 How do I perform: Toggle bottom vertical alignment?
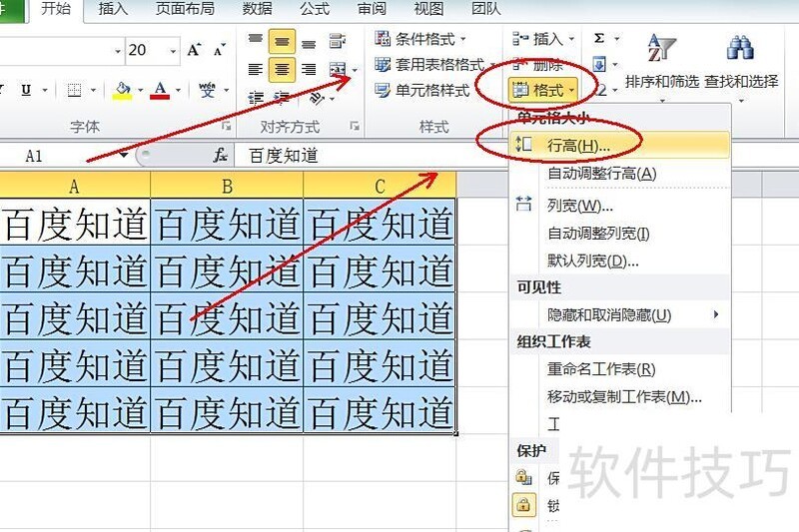[309, 43]
